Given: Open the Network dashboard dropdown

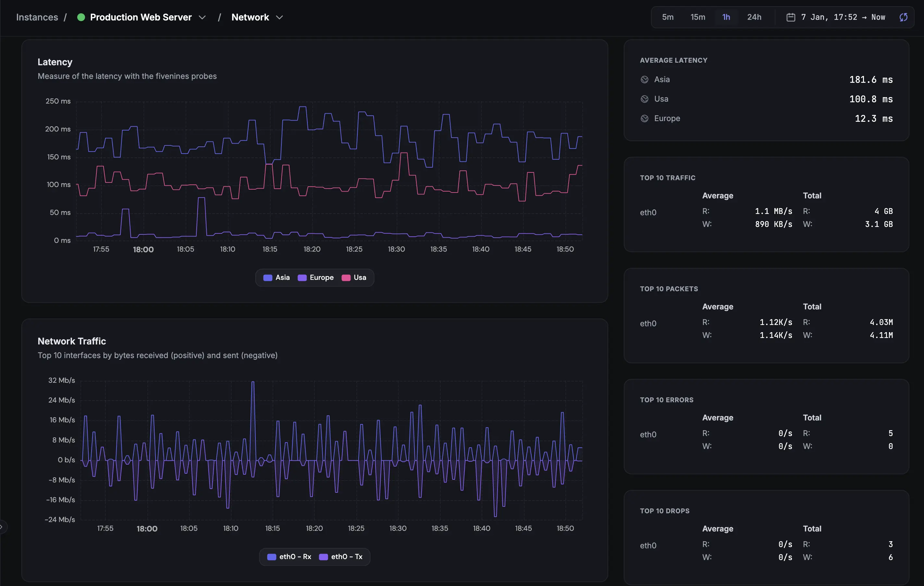Looking at the screenshot, I should point(280,17).
